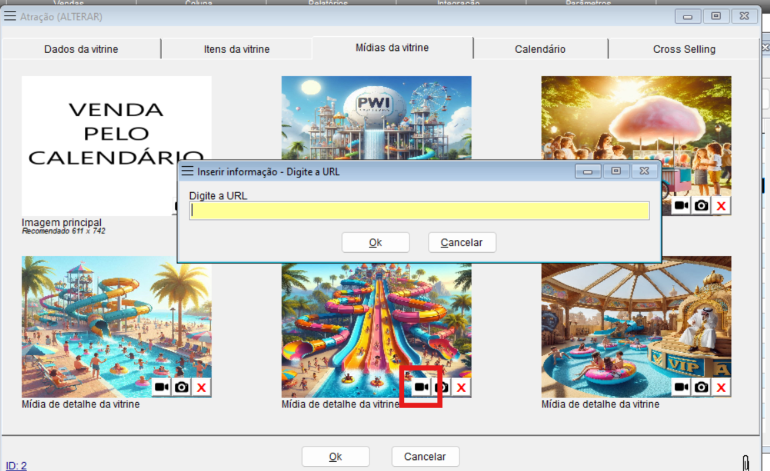Click the paperclip icon in the bottom corner
The width and height of the screenshot is (770, 471).
745,462
